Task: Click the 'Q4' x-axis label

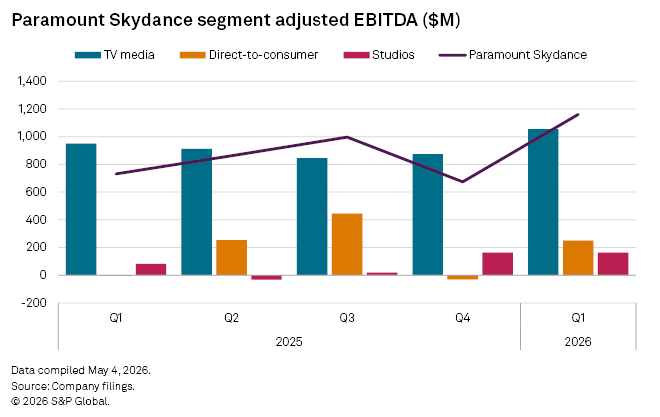Action: [463, 318]
